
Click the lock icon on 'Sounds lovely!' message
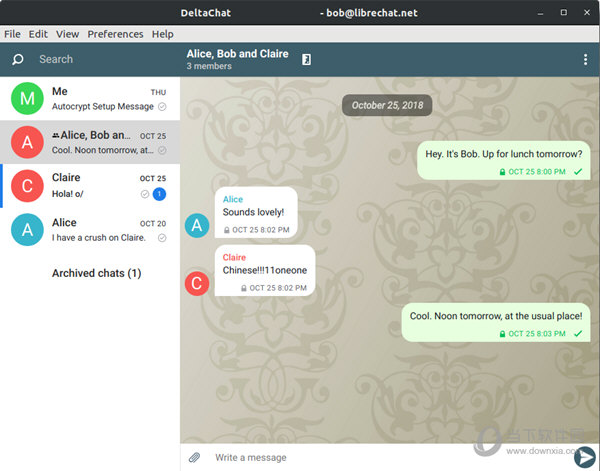(227, 230)
